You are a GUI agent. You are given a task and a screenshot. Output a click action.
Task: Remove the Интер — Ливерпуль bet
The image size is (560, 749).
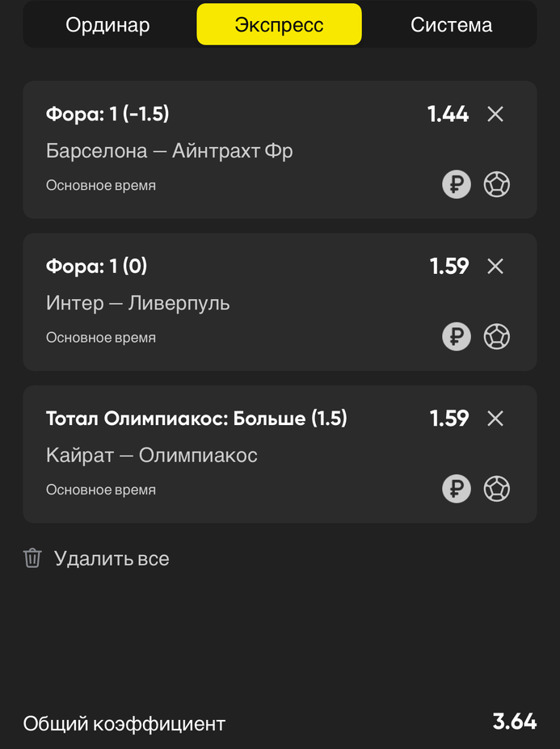pyautogui.click(x=495, y=267)
